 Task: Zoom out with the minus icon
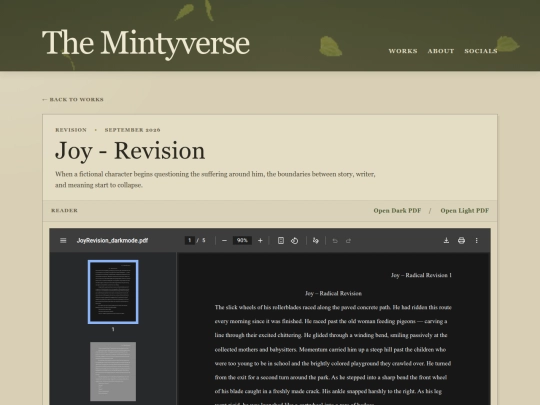click(225, 240)
